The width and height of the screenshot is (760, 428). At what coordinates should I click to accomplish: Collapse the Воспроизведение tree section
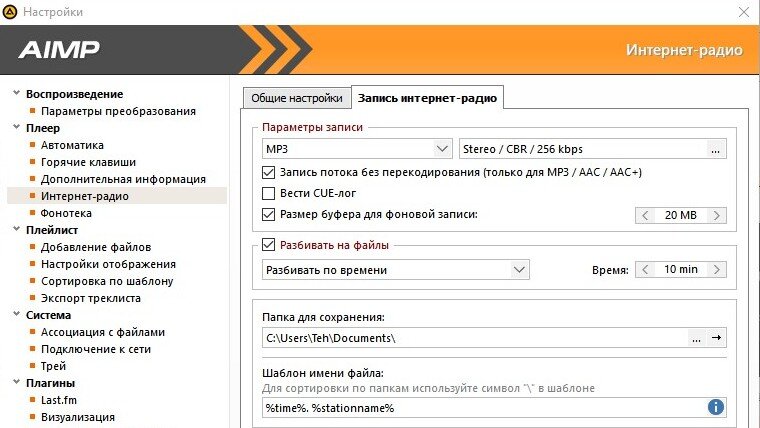point(16,93)
